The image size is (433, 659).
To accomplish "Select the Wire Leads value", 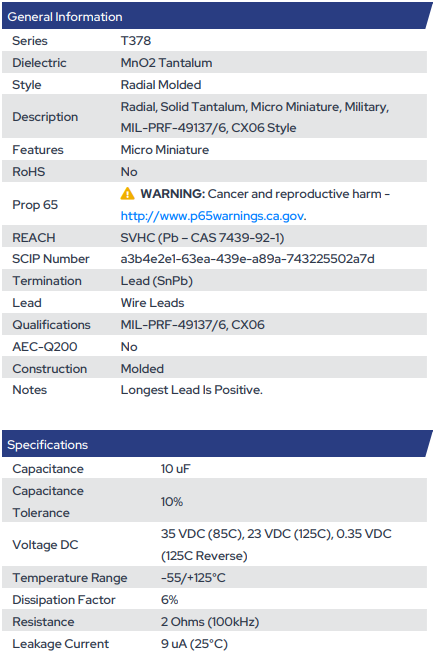I will coord(153,303).
